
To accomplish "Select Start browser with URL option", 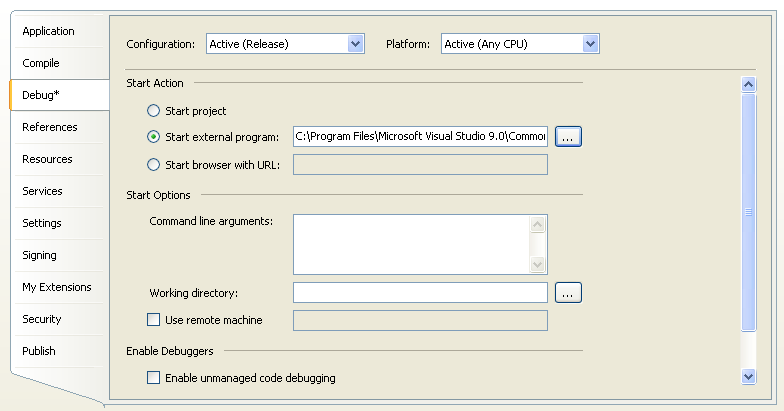I will coord(153,165).
